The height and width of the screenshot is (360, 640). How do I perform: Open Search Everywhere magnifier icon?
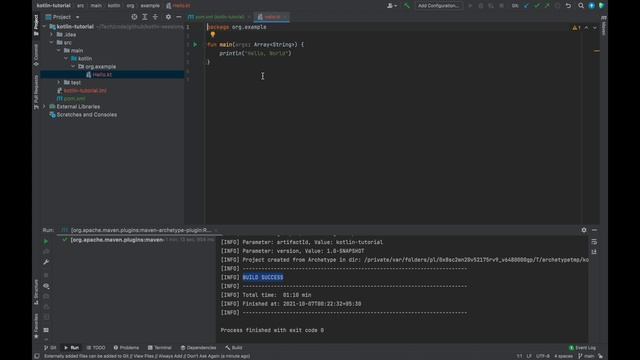(x=581, y=6)
